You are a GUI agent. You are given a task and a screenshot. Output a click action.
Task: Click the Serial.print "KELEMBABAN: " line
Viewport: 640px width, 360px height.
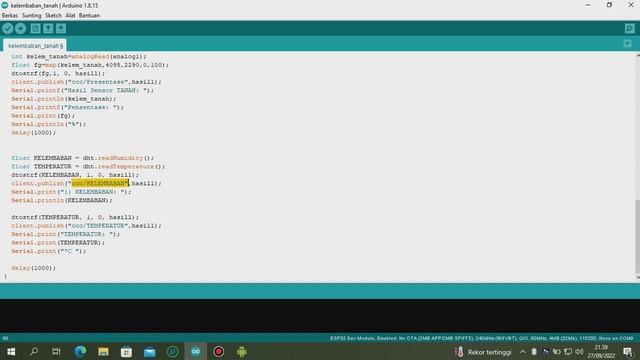point(71,192)
